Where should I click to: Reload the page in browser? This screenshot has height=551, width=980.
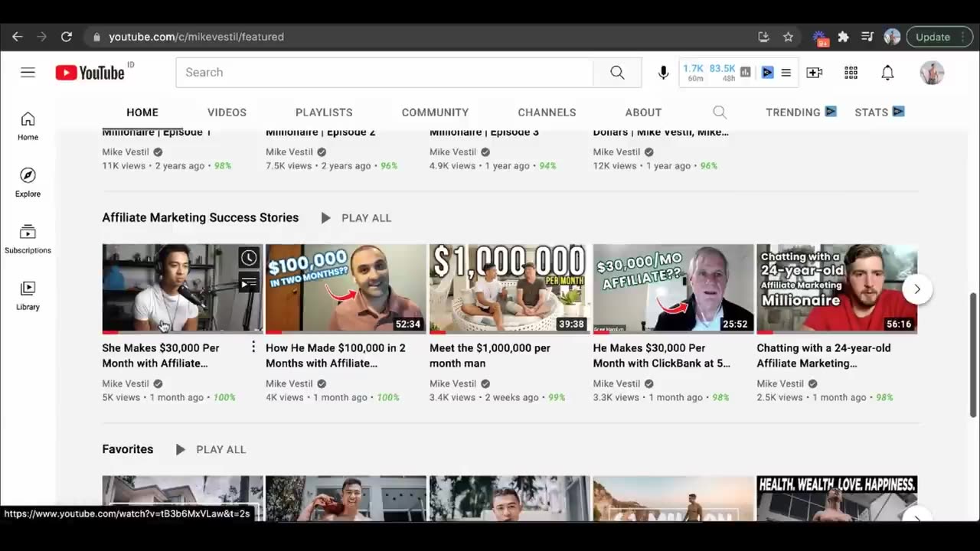(67, 37)
